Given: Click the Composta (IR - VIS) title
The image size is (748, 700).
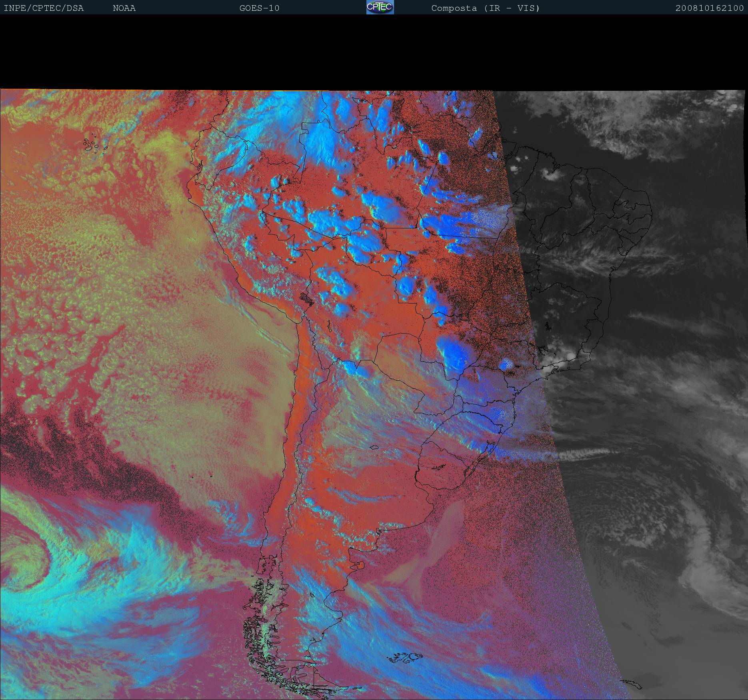Looking at the screenshot, I should 485,8.
